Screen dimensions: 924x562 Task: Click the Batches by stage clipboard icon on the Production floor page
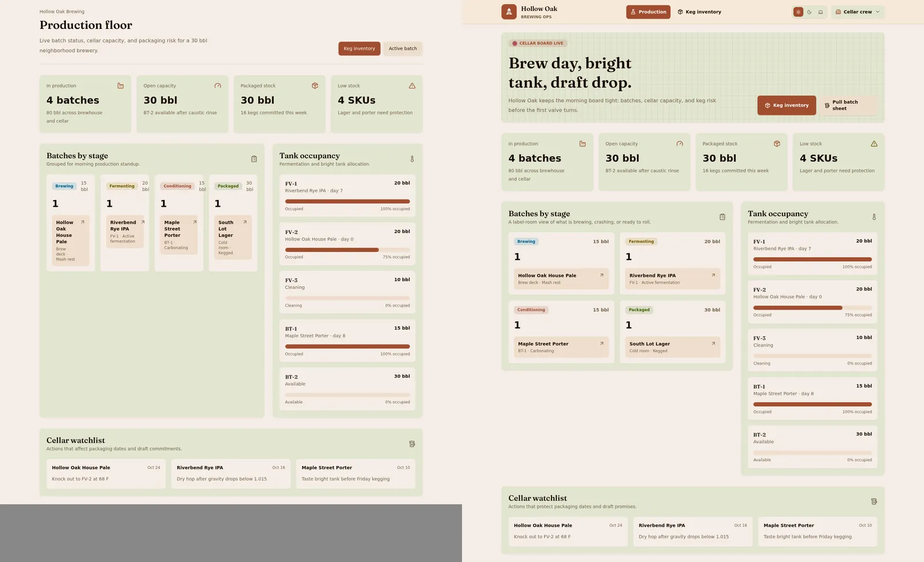pos(254,159)
